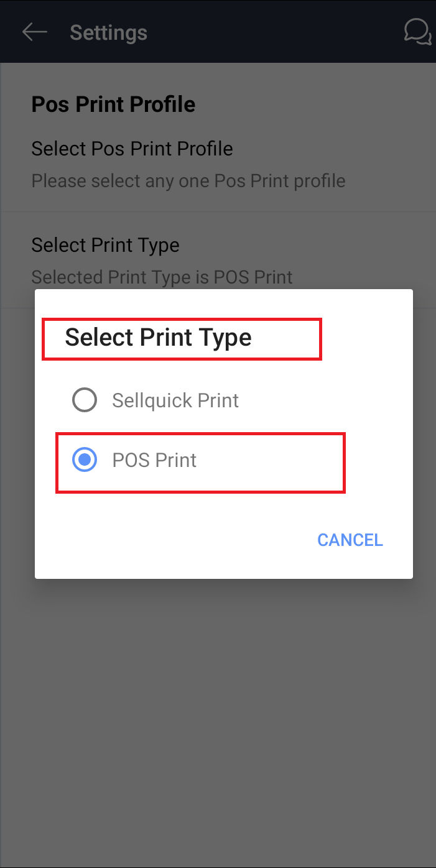Select the POS Print radio button
The width and height of the screenshot is (436, 868).
(85, 460)
